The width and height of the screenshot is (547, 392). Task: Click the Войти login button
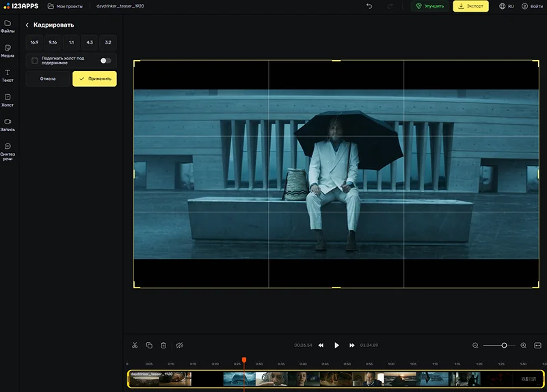533,6
